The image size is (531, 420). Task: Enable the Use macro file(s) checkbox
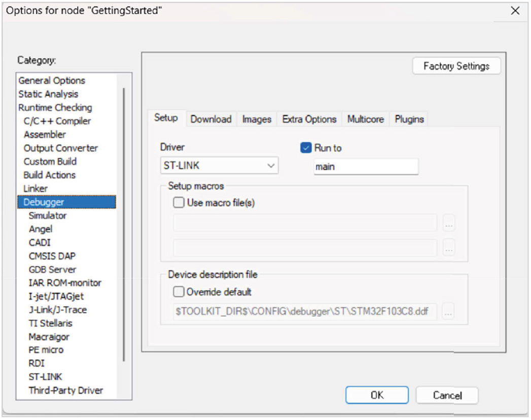[179, 203]
